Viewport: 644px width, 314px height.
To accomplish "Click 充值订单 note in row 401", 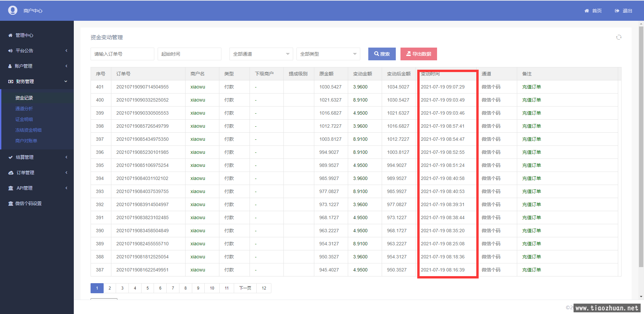I will (x=531, y=87).
